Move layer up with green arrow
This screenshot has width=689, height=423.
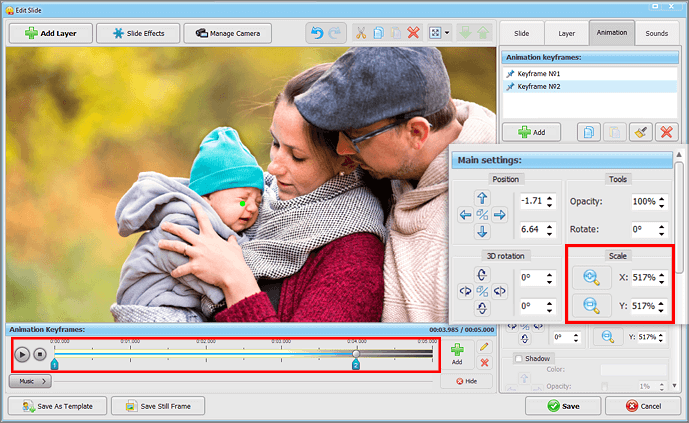[483, 33]
